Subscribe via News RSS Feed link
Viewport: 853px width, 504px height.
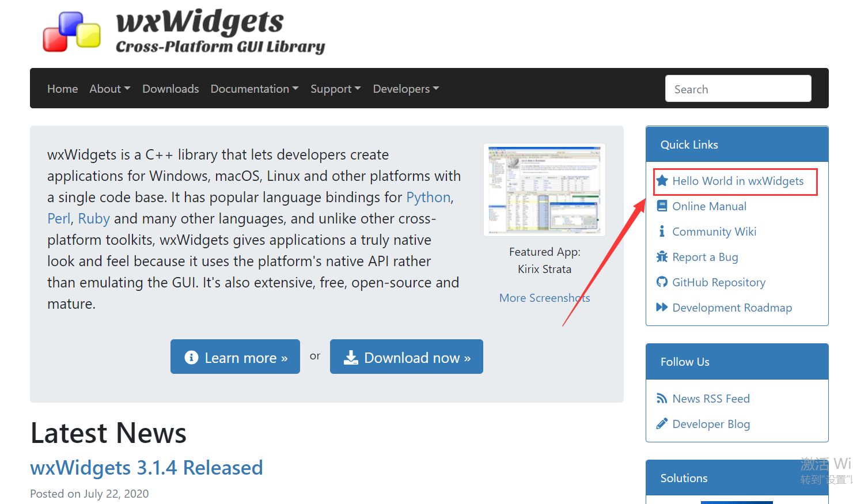711,399
